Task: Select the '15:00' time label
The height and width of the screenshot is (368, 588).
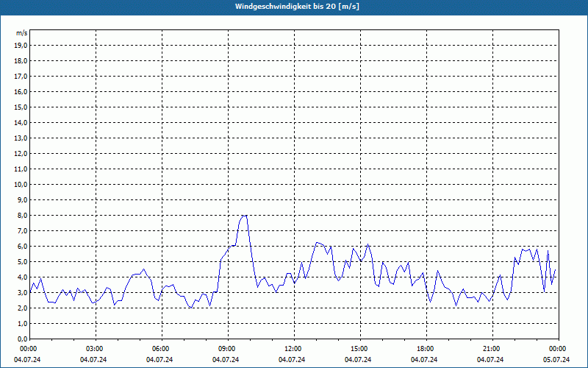Action: tap(360, 349)
